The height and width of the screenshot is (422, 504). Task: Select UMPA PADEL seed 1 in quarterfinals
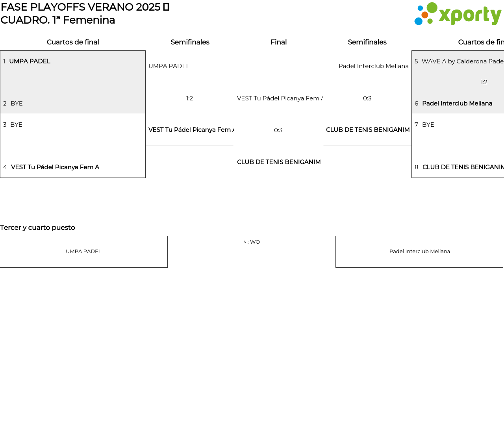[x=30, y=61]
